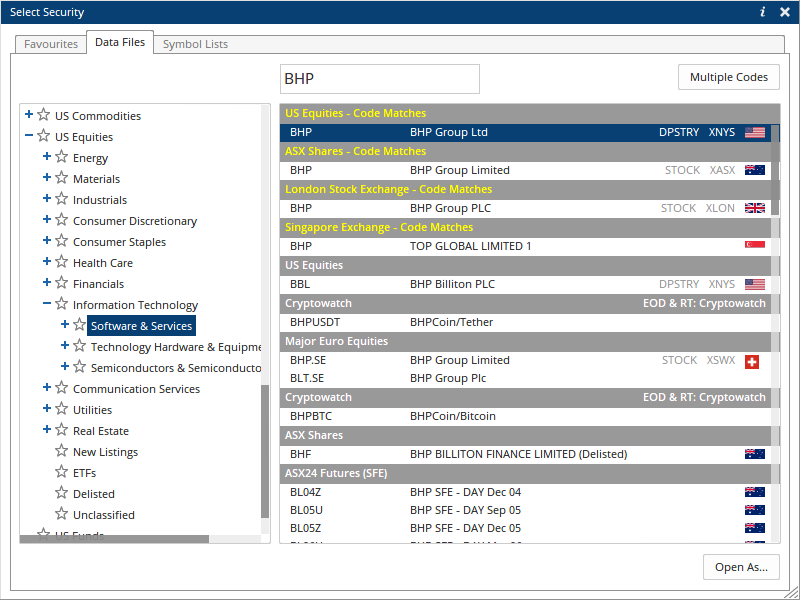The image size is (801, 601).
Task: Expand the Industrials node
Action: (47, 198)
